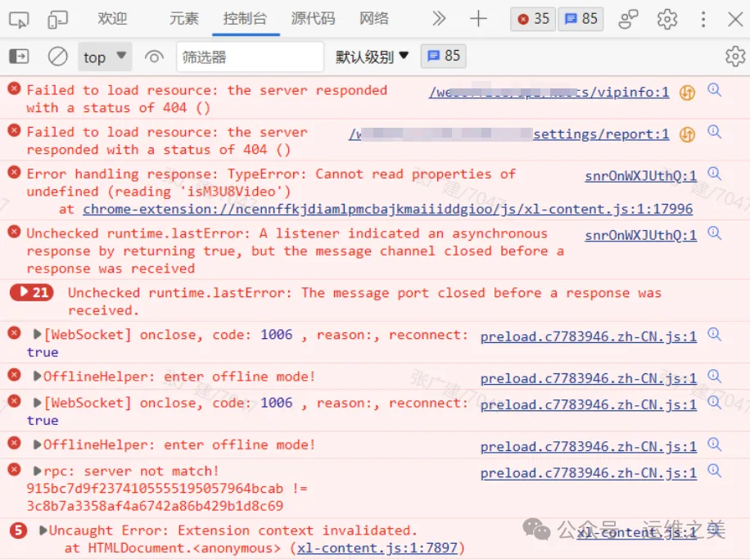Image resolution: width=750 pixels, height=560 pixels.
Task: Toggle the console sidebar panel
Action: pos(19,56)
